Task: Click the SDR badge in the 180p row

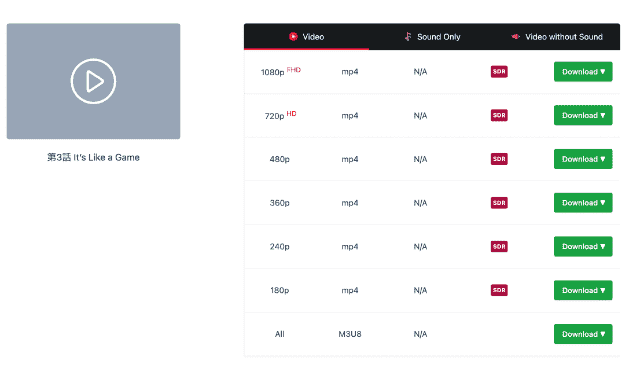Action: pos(499,290)
